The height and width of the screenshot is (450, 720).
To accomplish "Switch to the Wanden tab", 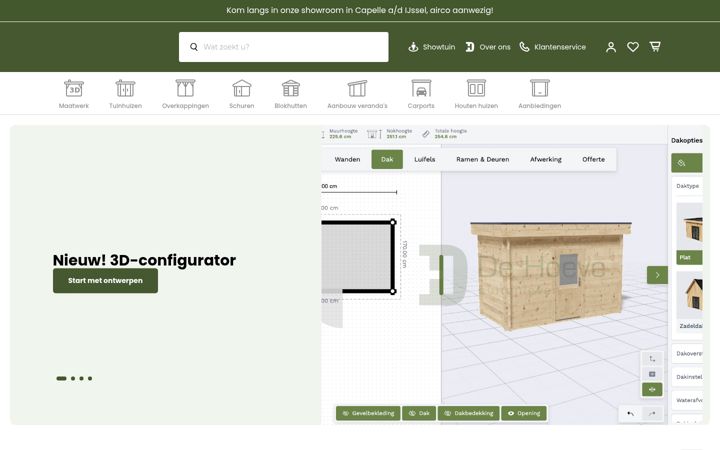I will point(347,159).
